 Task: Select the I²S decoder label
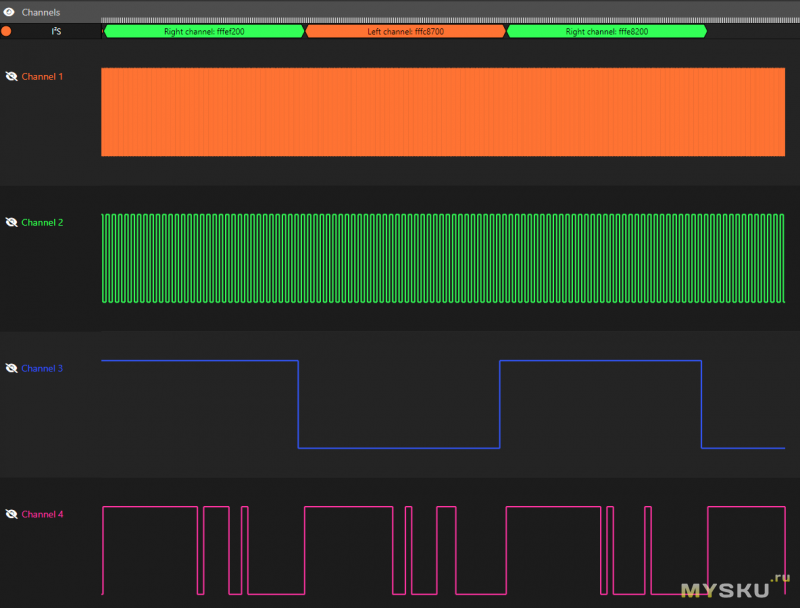click(x=57, y=31)
